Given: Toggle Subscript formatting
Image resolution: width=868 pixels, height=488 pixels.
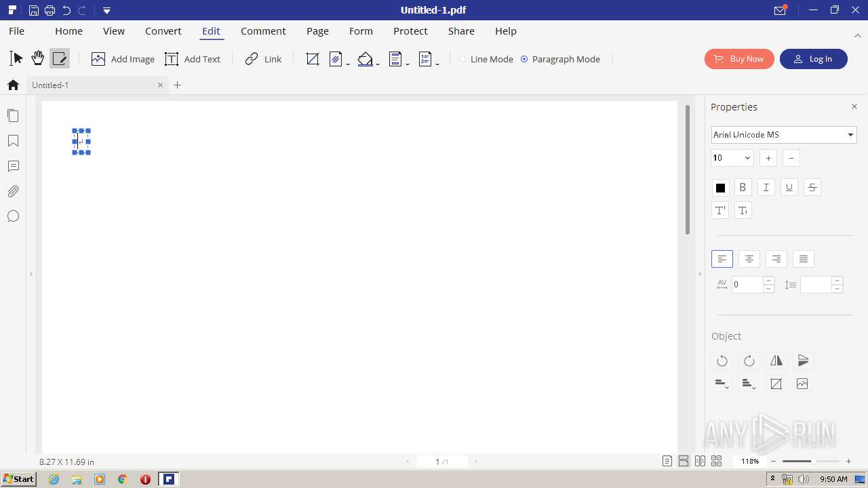Looking at the screenshot, I should click(x=743, y=211).
